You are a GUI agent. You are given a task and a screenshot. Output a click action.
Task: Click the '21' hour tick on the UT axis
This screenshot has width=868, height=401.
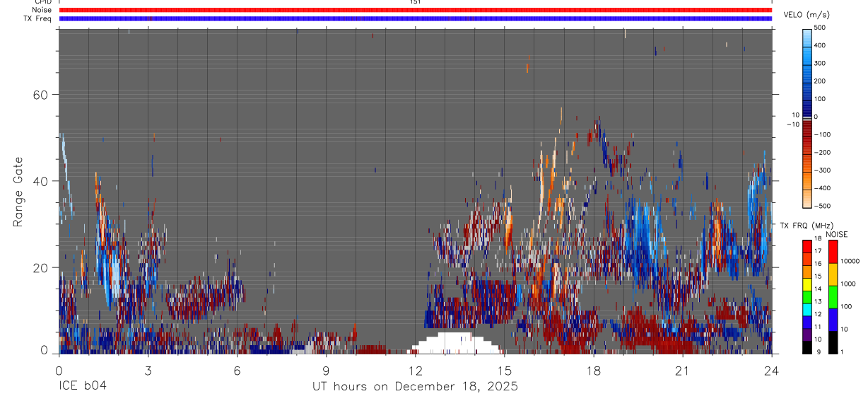pos(682,369)
